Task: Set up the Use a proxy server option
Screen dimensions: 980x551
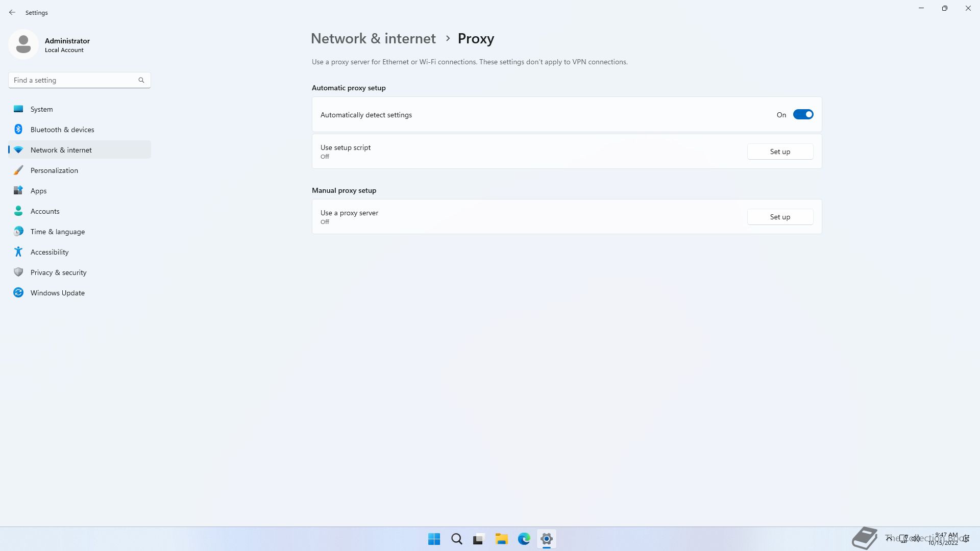Action: pyautogui.click(x=779, y=217)
